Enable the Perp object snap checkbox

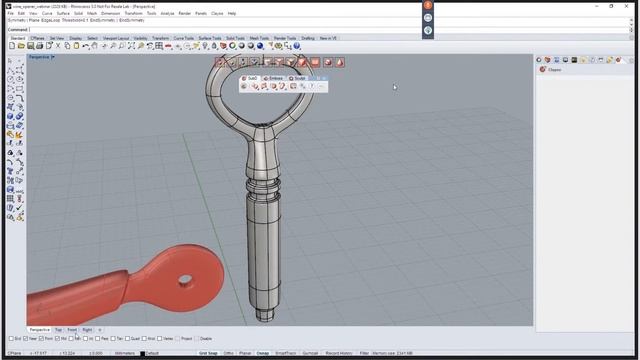pyautogui.click(x=98, y=338)
